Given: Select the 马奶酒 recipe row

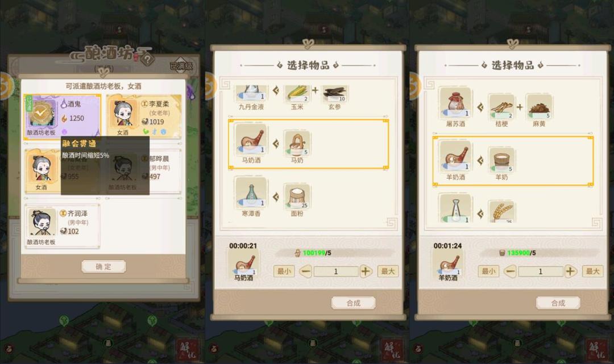Looking at the screenshot, I should (309, 144).
